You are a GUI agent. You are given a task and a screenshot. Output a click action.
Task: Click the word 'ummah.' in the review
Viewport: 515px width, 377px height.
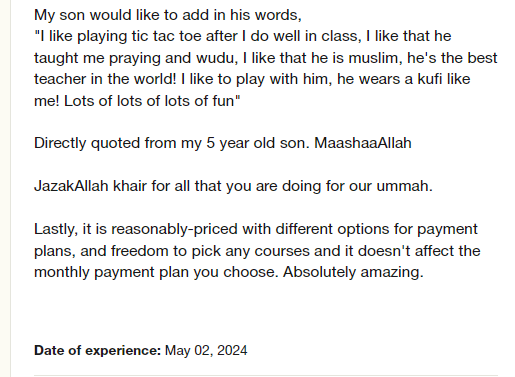tap(404, 186)
